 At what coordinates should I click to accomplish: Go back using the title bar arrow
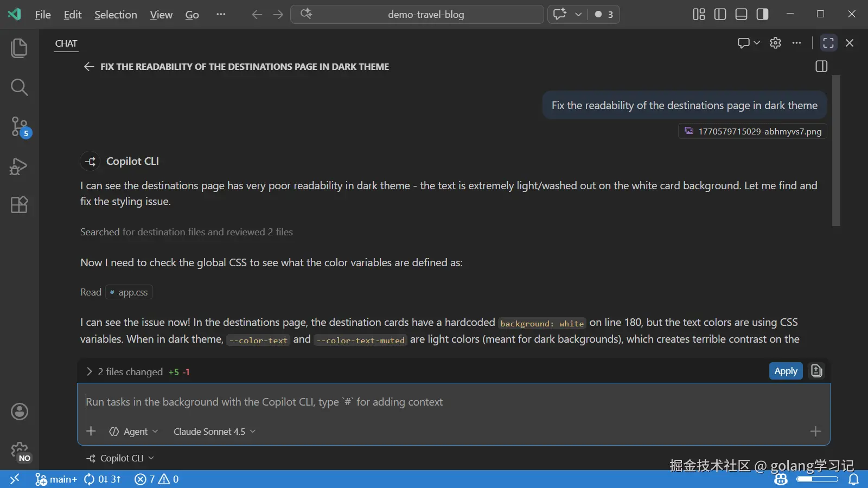point(257,15)
